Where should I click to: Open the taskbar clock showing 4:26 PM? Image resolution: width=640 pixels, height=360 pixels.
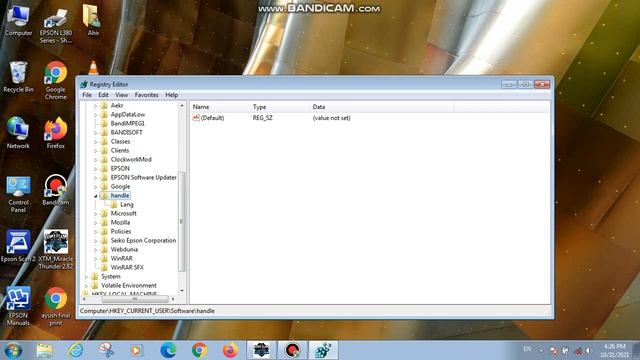(614, 351)
